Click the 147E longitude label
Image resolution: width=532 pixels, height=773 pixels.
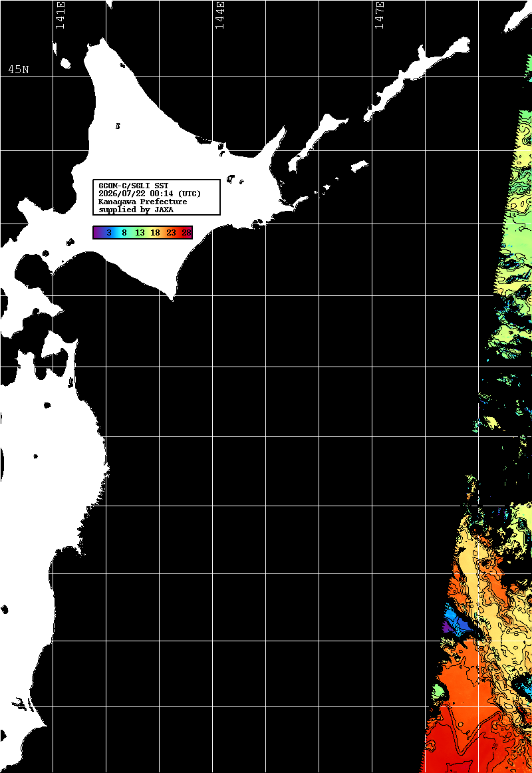(x=379, y=15)
